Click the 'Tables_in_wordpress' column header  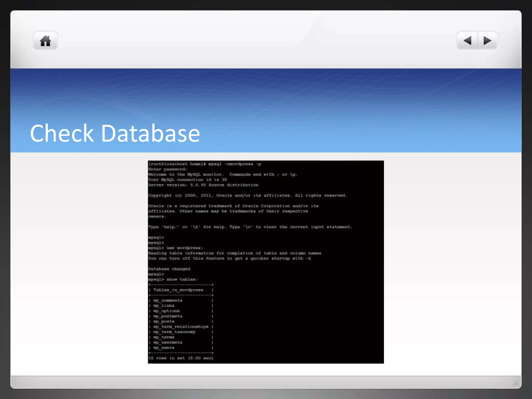tap(178, 290)
